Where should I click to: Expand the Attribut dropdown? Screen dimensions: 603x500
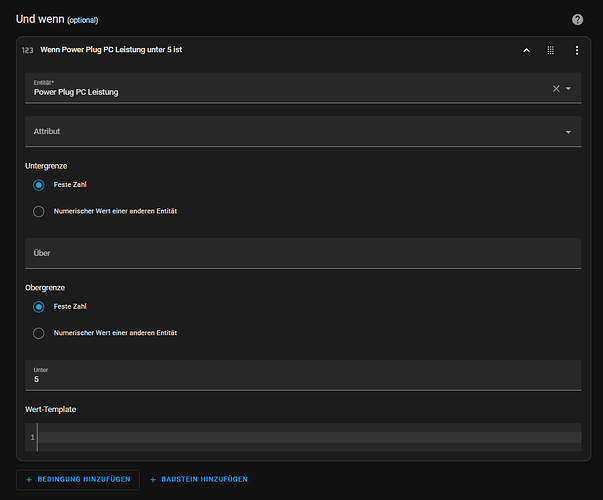point(303,132)
